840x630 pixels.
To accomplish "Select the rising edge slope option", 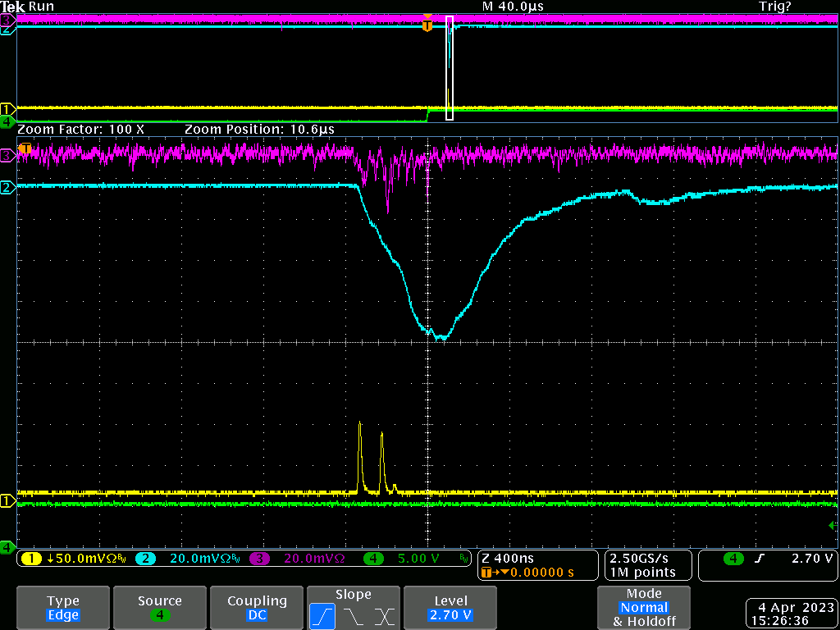I will point(322,614).
